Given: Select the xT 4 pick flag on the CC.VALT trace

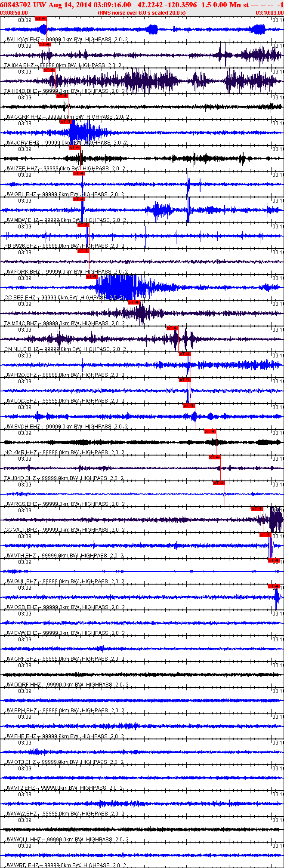Looking at the screenshot, I should tap(257, 509).
